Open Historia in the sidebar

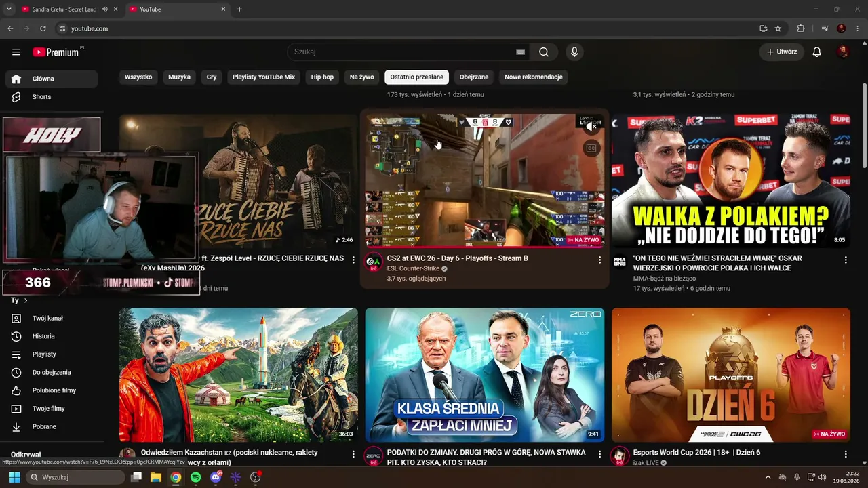click(52, 336)
